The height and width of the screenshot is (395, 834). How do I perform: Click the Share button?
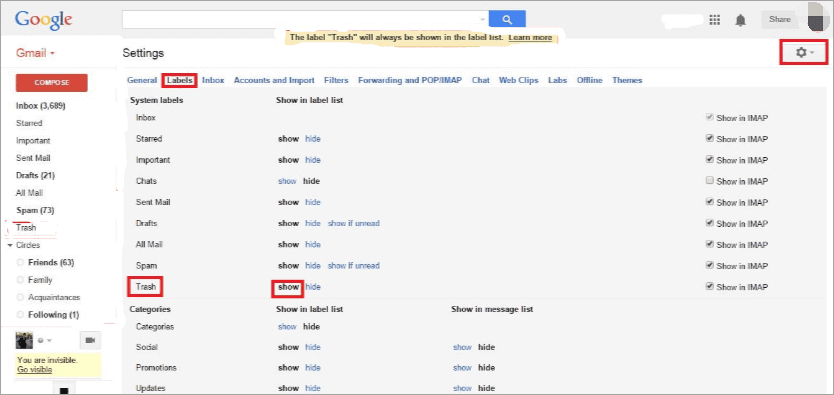coord(780,20)
